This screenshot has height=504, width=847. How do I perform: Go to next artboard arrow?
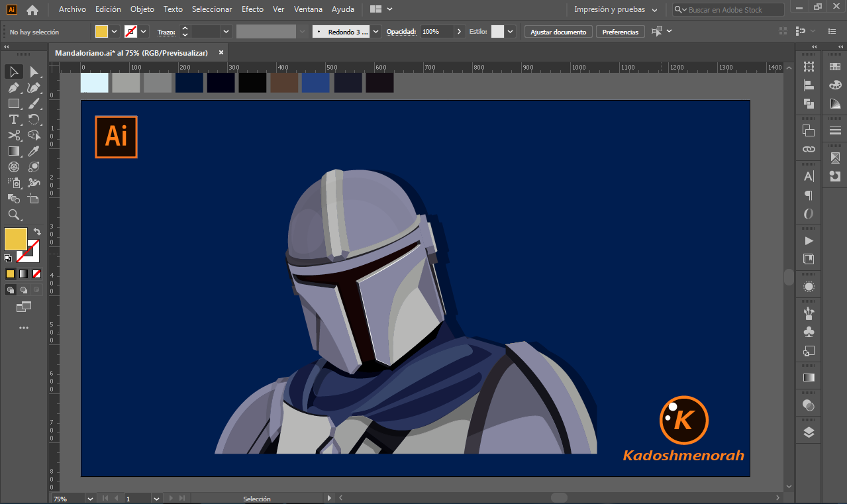[172, 498]
